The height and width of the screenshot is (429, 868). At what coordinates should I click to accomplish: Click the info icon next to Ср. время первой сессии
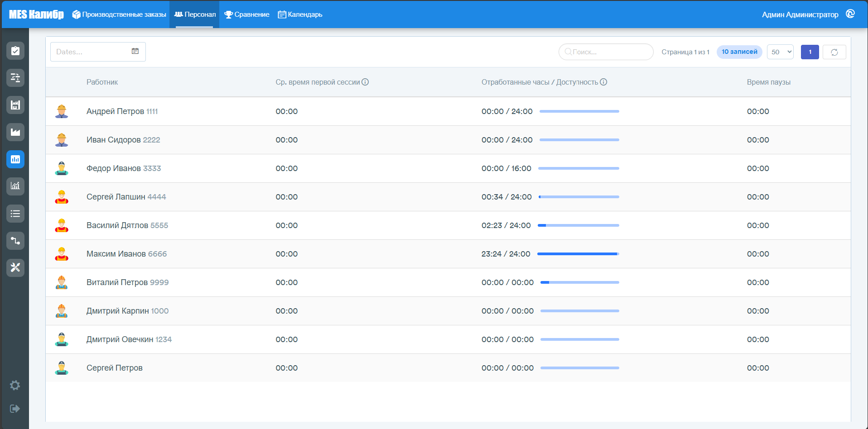pos(365,82)
